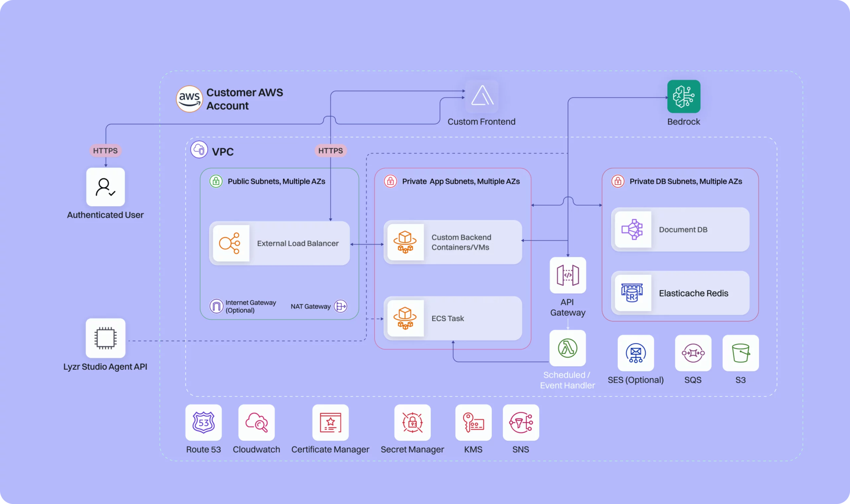
Task: Select the Document DB icon
Action: 633,229
